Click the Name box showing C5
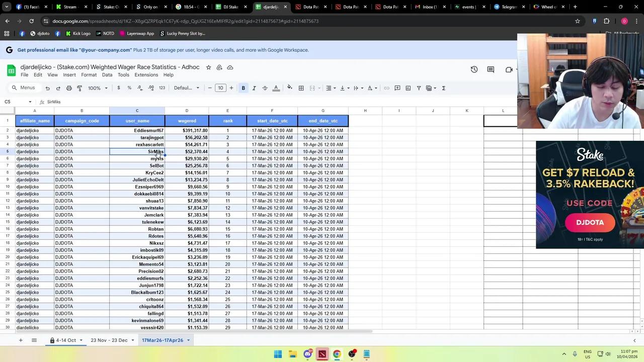The width and height of the screenshot is (644, 362). 15,102
